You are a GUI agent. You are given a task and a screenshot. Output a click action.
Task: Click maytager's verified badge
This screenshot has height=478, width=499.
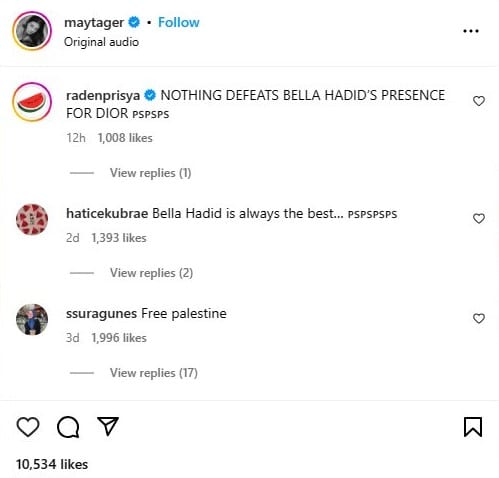[134, 22]
